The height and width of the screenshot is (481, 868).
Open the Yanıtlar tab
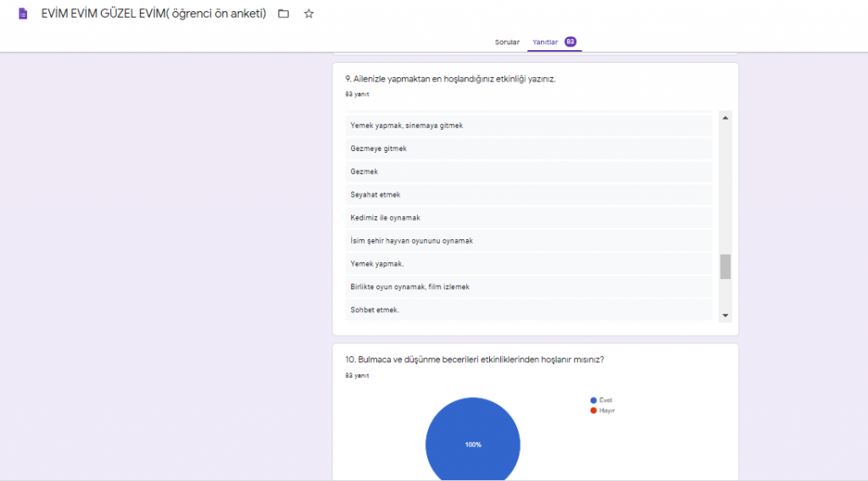point(543,42)
